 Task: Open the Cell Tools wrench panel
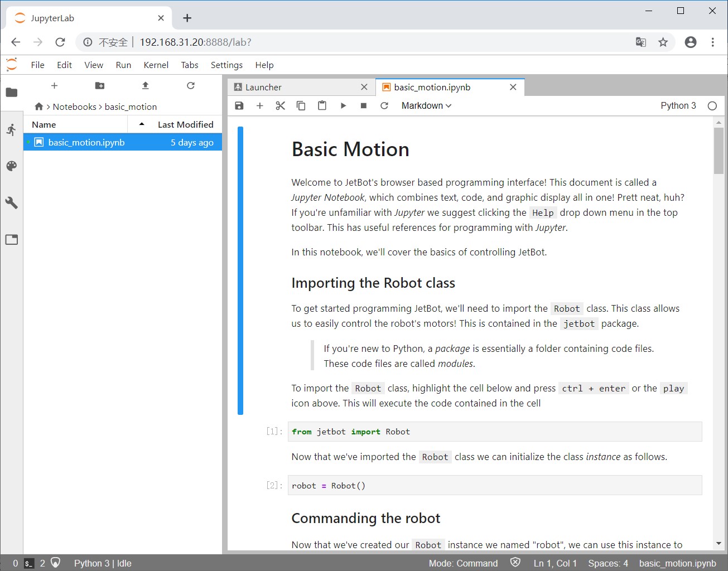[x=12, y=203]
